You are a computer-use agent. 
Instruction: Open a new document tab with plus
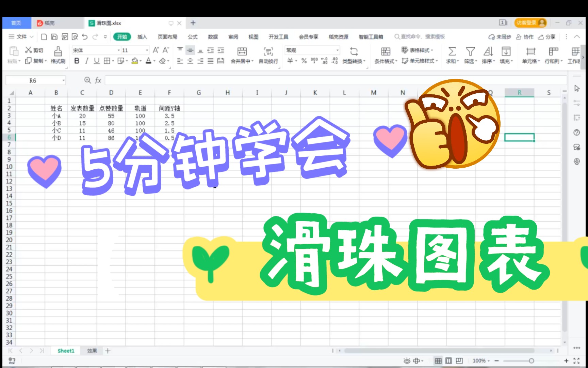pyautogui.click(x=193, y=23)
